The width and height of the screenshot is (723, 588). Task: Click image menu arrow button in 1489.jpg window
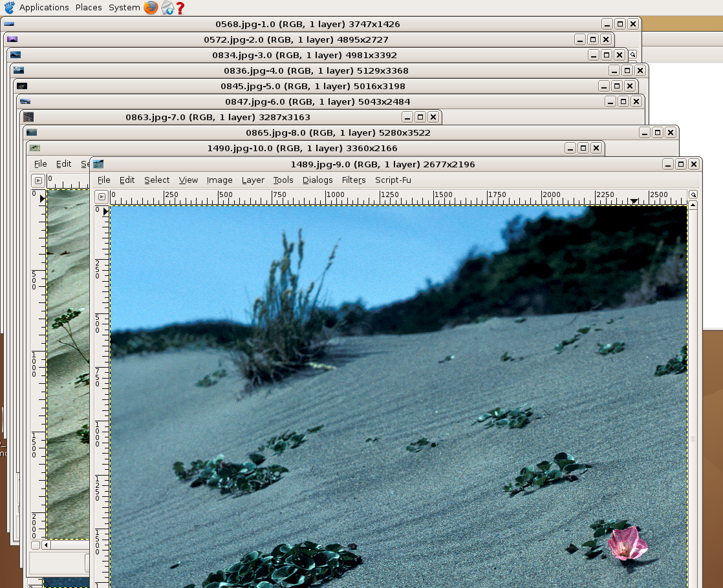pos(102,197)
